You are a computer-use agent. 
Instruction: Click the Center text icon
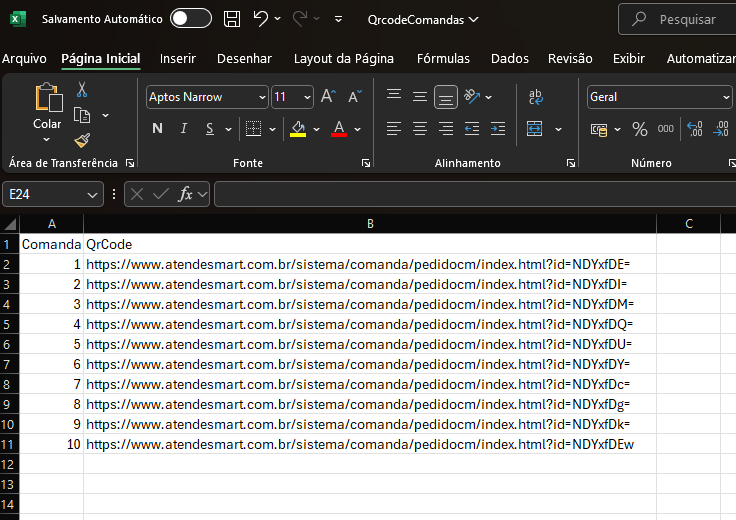(x=420, y=129)
